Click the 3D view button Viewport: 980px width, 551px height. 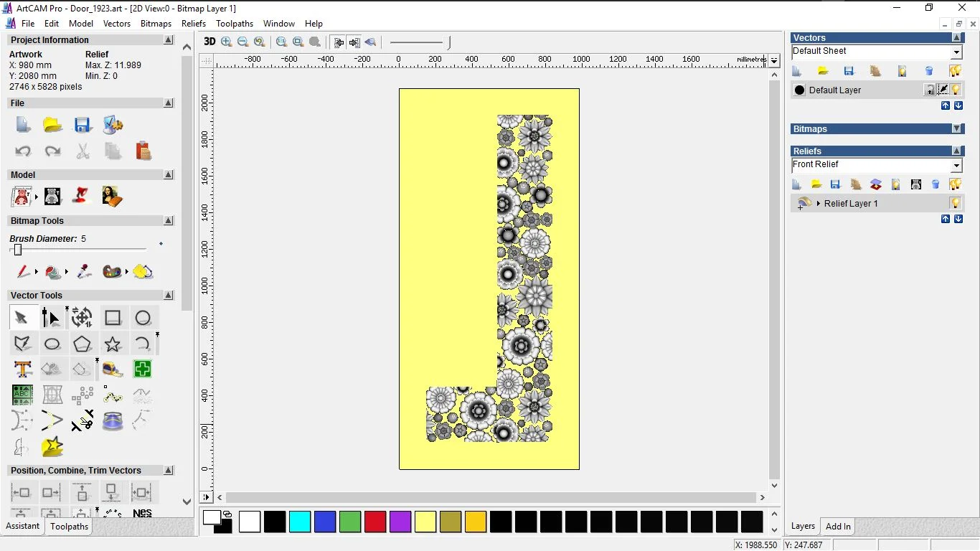209,42
